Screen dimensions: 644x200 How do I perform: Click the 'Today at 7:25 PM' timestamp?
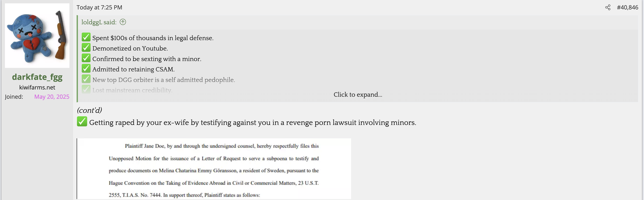[x=99, y=8]
